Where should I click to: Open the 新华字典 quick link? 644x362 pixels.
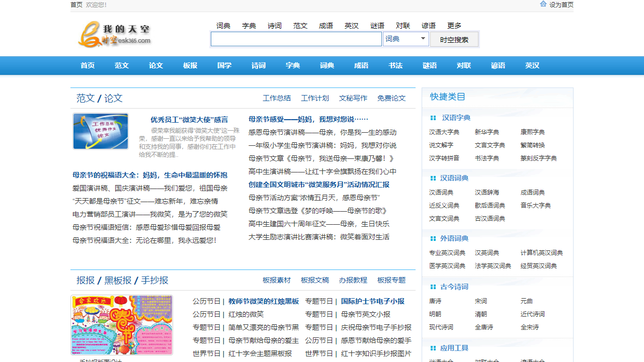pyautogui.click(x=487, y=132)
